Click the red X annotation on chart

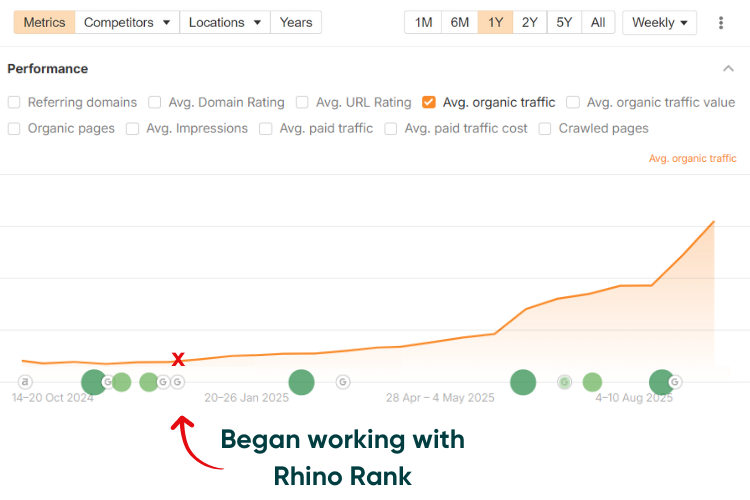178,359
